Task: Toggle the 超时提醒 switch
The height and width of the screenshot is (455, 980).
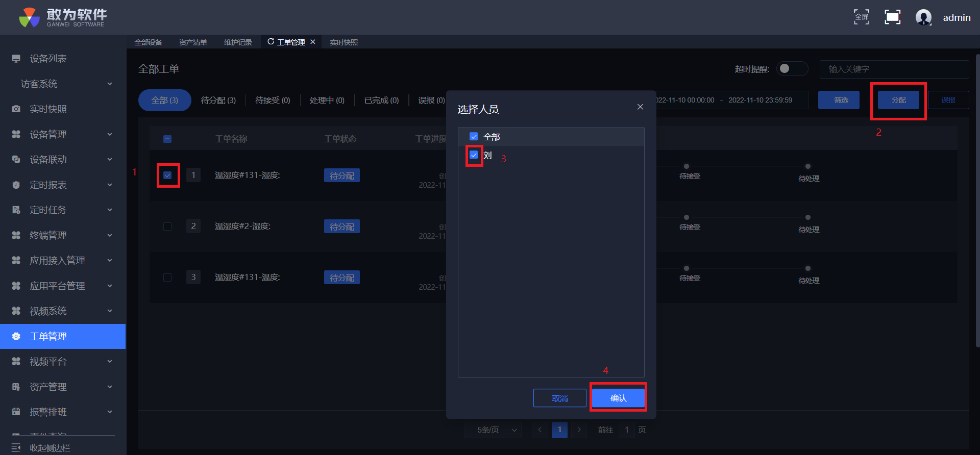Action: pyautogui.click(x=792, y=68)
